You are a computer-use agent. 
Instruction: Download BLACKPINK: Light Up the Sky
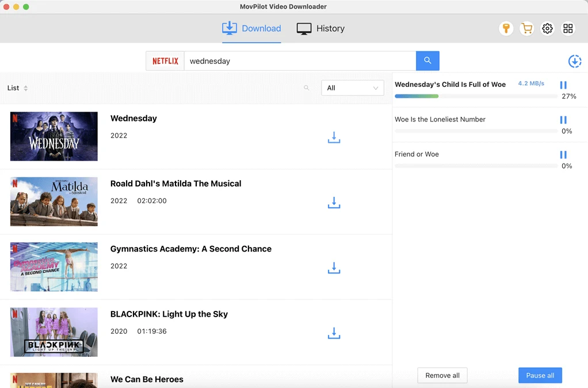(x=334, y=333)
